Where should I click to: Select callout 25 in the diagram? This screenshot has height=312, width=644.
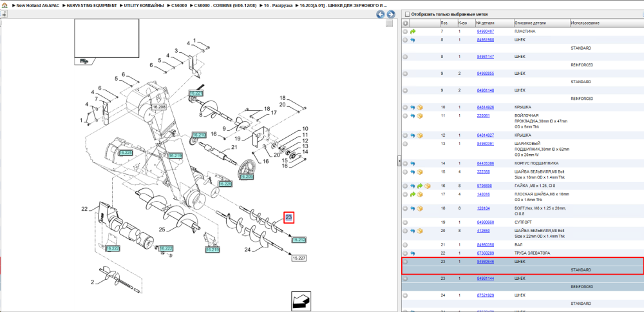click(x=162, y=229)
